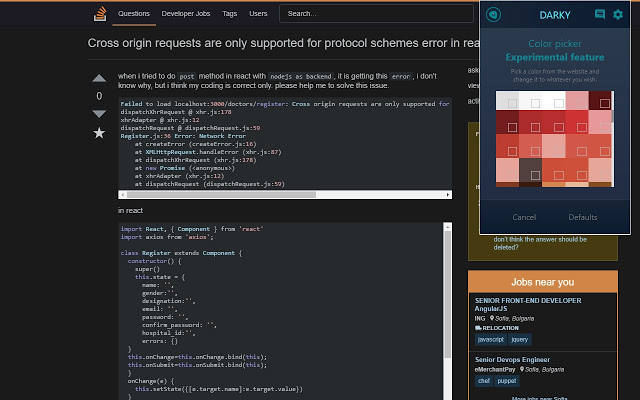Open the Tags tab
This screenshot has width=640, height=400.
tap(229, 13)
